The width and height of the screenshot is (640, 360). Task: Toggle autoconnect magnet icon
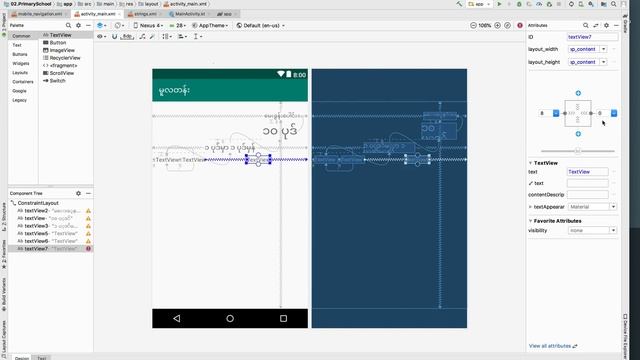pyautogui.click(x=114, y=36)
